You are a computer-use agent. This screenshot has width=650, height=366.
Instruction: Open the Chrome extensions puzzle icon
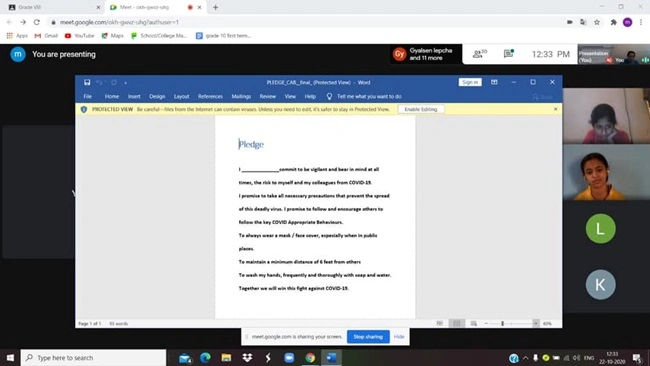614,22
